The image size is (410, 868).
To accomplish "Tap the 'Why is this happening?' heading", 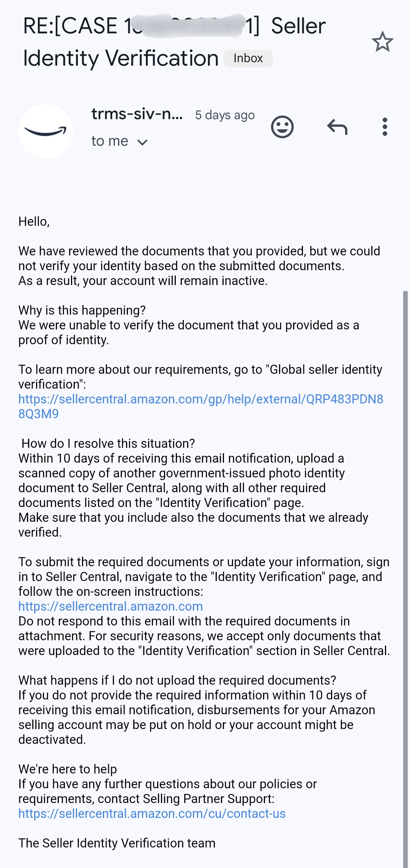I will [82, 310].
